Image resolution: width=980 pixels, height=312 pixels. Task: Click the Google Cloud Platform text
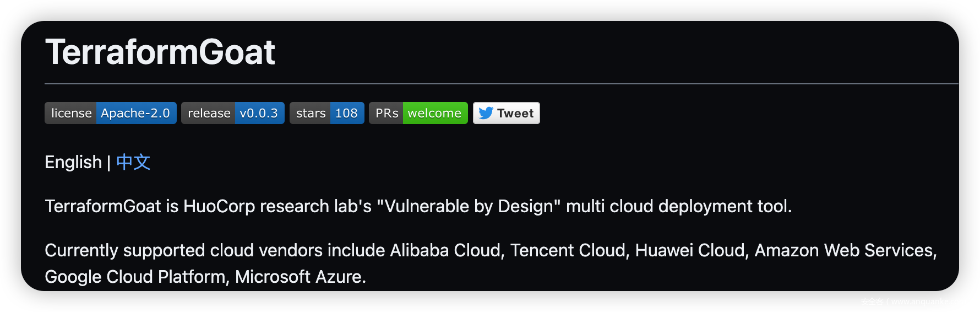tap(135, 277)
